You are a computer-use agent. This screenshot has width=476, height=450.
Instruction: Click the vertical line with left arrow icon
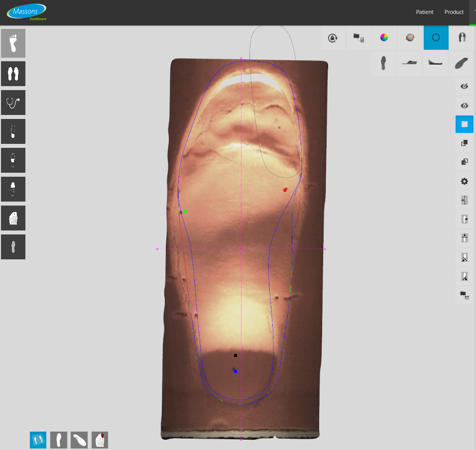(465, 200)
